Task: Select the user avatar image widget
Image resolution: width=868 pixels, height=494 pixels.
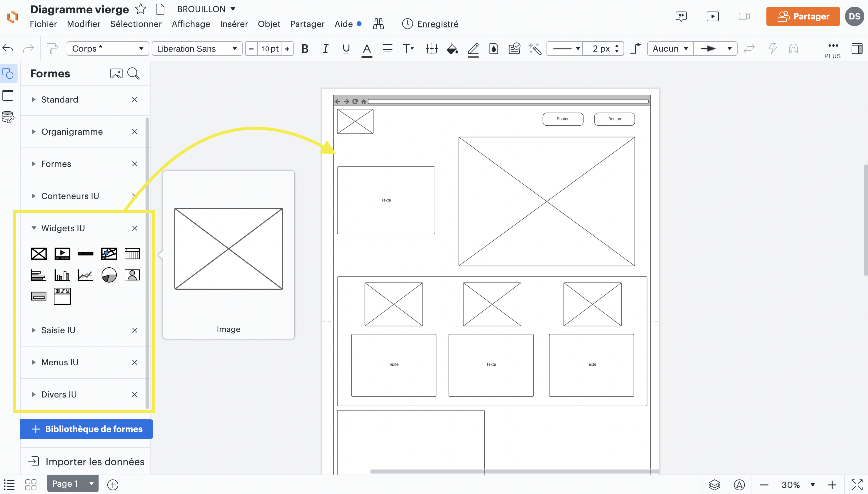Action: (132, 275)
